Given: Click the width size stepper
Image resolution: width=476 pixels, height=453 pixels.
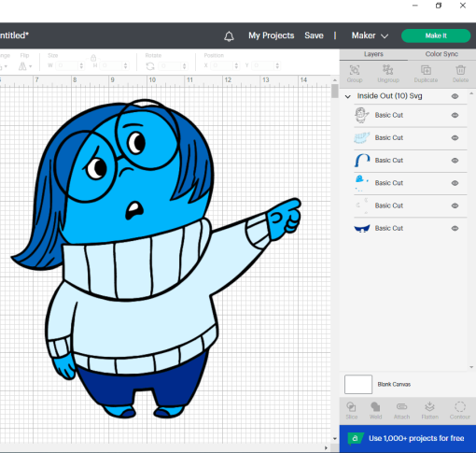Looking at the screenshot, I should [81, 65].
